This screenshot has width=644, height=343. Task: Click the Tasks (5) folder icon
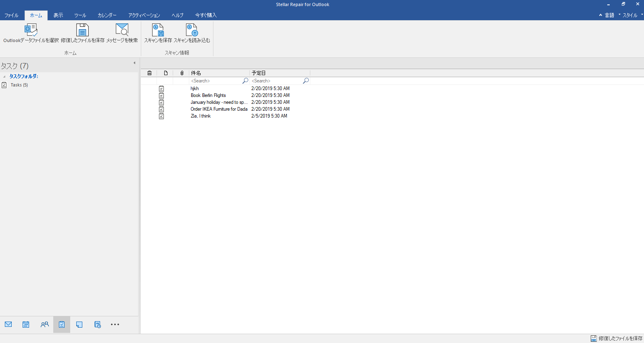coord(4,85)
